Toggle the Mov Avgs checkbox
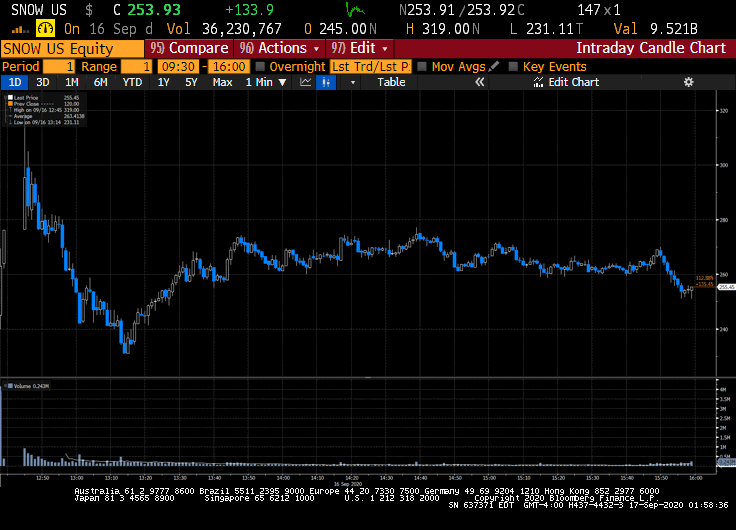Image resolution: width=736 pixels, height=530 pixels. [422, 67]
